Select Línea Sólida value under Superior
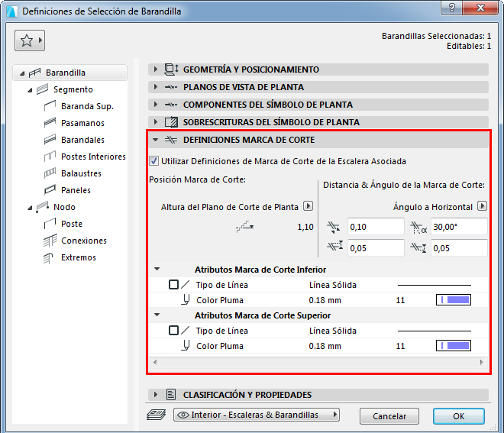The width and height of the screenshot is (504, 433). click(x=333, y=331)
